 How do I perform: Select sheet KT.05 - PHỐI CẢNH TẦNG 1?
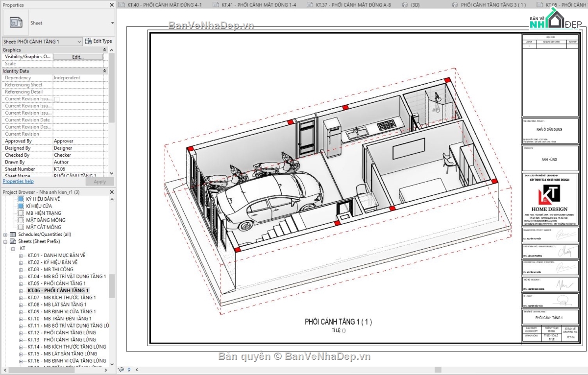point(56,283)
